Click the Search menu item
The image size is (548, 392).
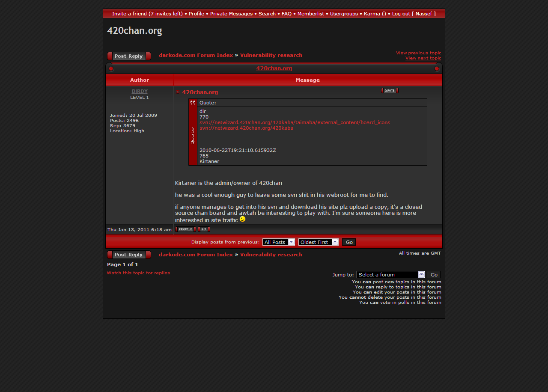tap(267, 14)
